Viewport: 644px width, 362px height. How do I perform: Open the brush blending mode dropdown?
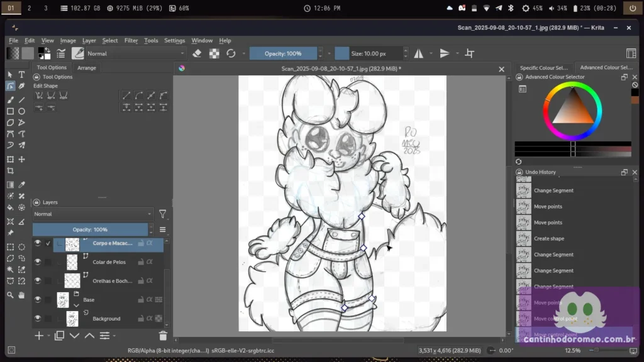click(136, 53)
